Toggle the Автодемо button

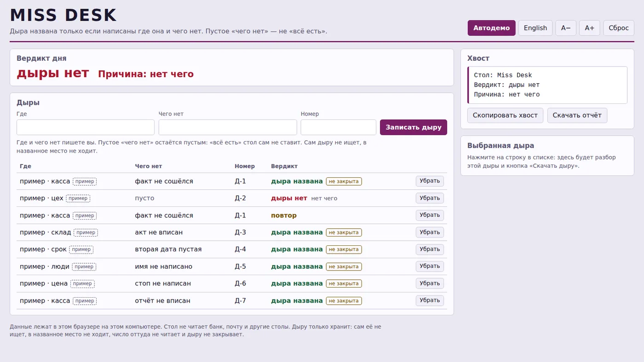[491, 28]
